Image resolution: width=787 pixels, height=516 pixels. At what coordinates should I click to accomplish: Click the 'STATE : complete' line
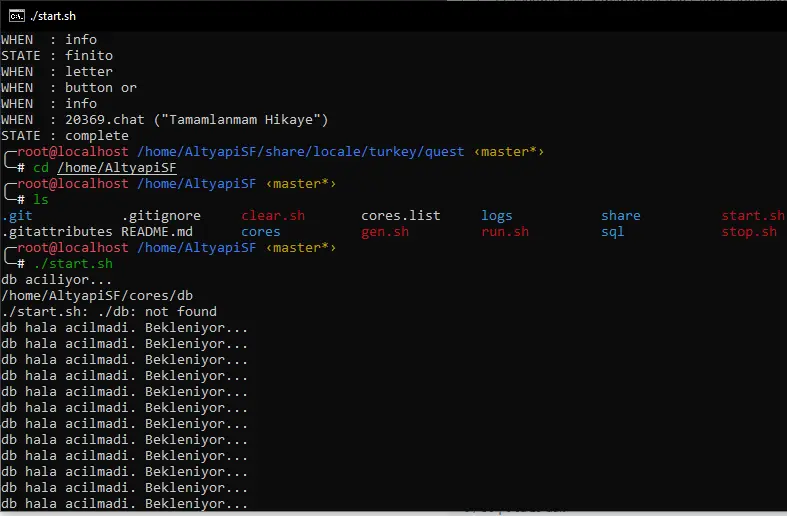coord(65,136)
